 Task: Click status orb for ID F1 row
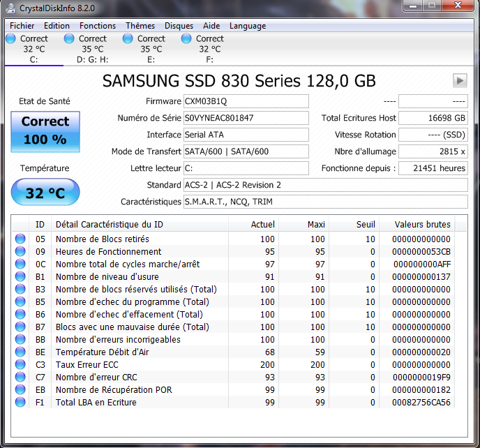click(x=20, y=402)
